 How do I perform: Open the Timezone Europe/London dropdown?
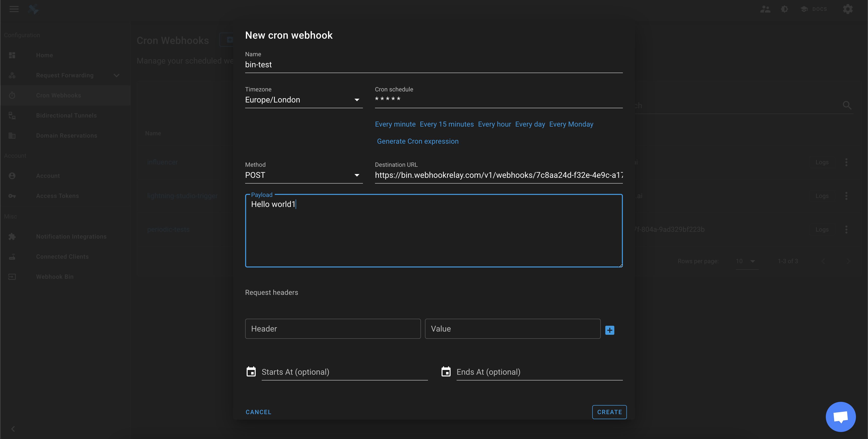[303, 100]
